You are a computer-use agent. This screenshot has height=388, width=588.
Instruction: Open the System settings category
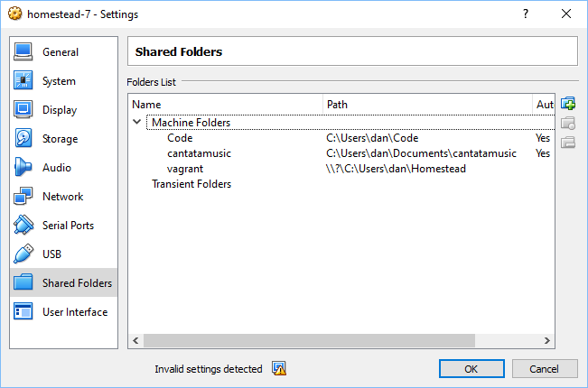click(x=59, y=81)
